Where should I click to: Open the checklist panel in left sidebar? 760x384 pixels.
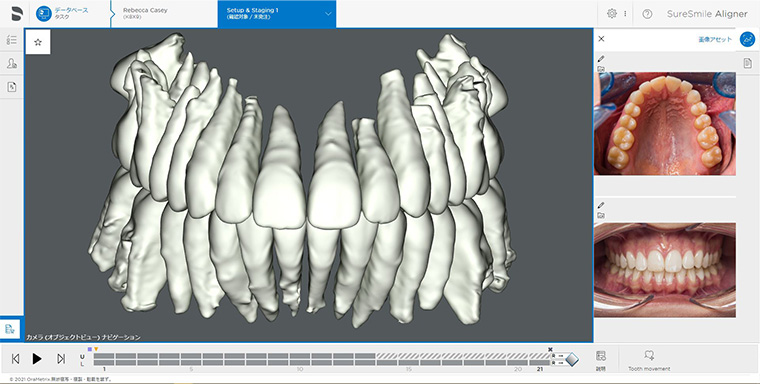pyautogui.click(x=12, y=40)
